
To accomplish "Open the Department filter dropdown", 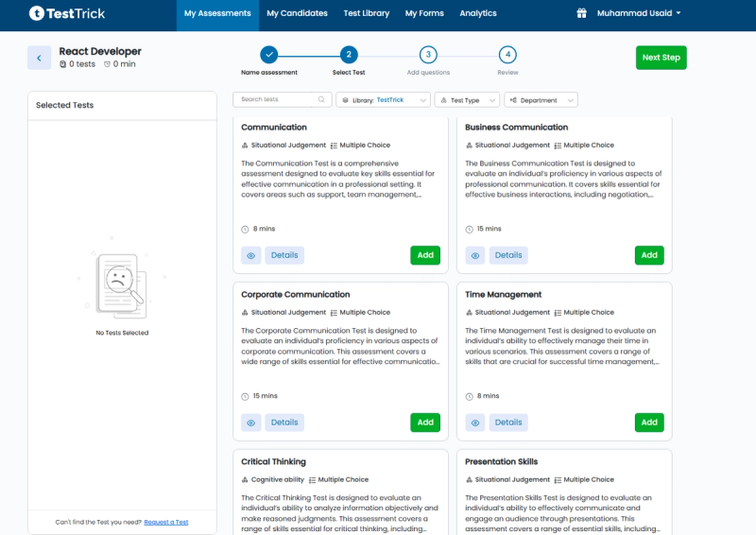I will pos(541,100).
